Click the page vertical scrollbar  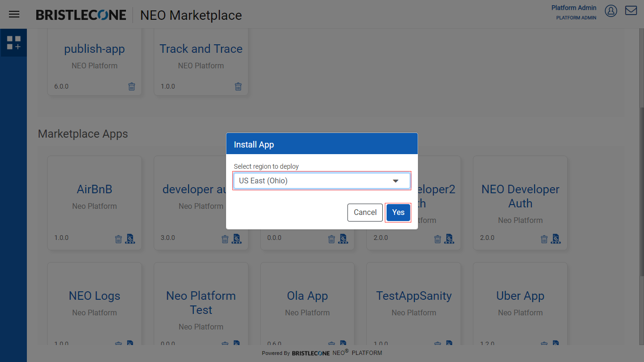tap(642, 191)
